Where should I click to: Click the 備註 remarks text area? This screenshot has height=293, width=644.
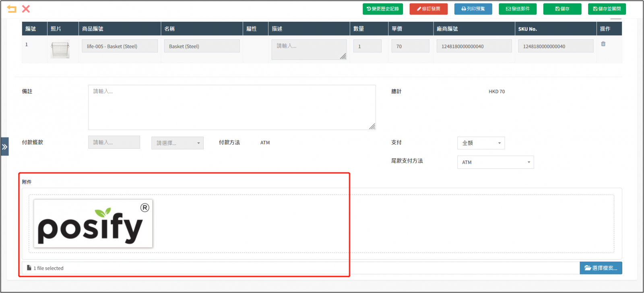232,107
